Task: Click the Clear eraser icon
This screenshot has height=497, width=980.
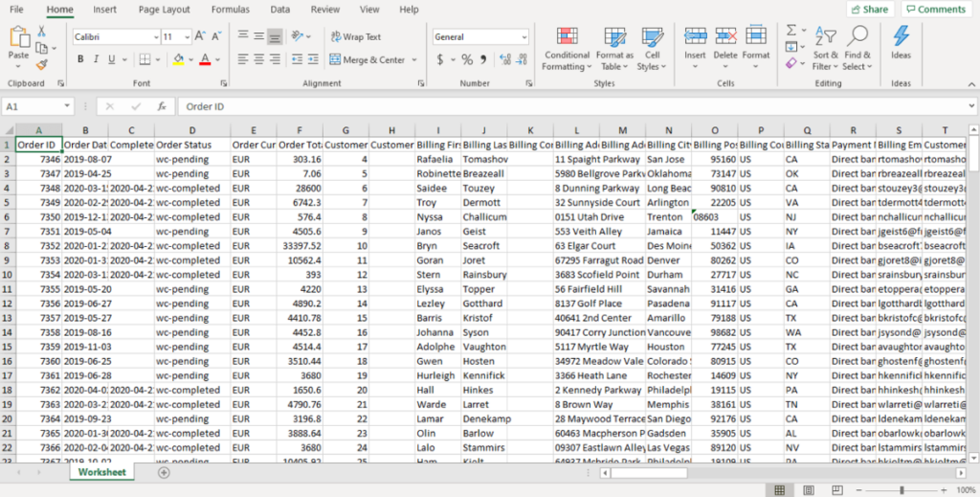Action: pyautogui.click(x=791, y=63)
